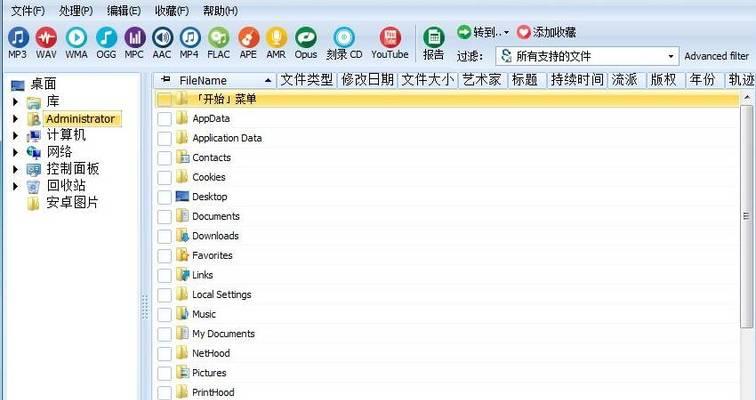Tick the Cookies folder checkbox
This screenshot has height=400, width=756.
pos(164,178)
